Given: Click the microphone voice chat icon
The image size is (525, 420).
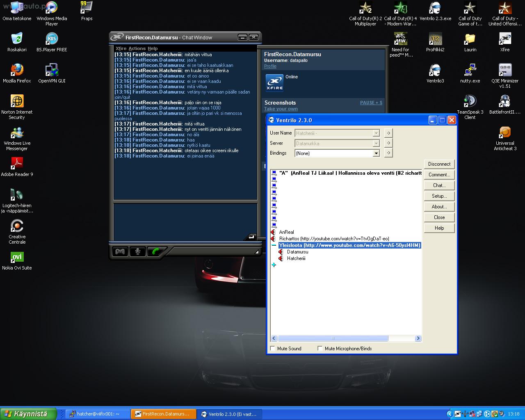Looking at the screenshot, I should pos(138,251).
